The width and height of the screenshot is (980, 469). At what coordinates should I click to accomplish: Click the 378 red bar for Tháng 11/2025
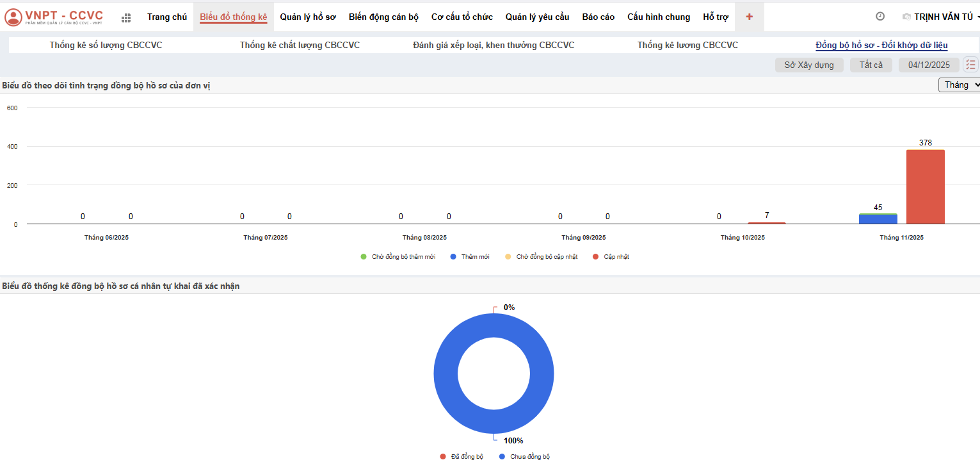pos(925,187)
